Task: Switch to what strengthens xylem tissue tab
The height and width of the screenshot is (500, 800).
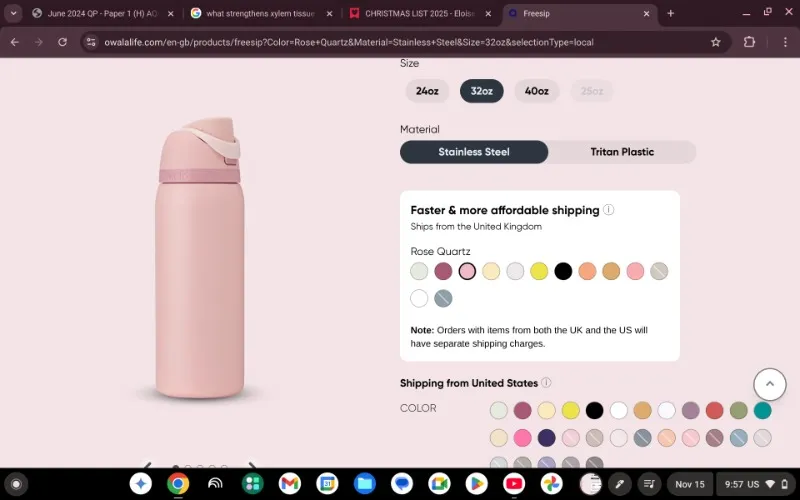Action: tap(261, 14)
